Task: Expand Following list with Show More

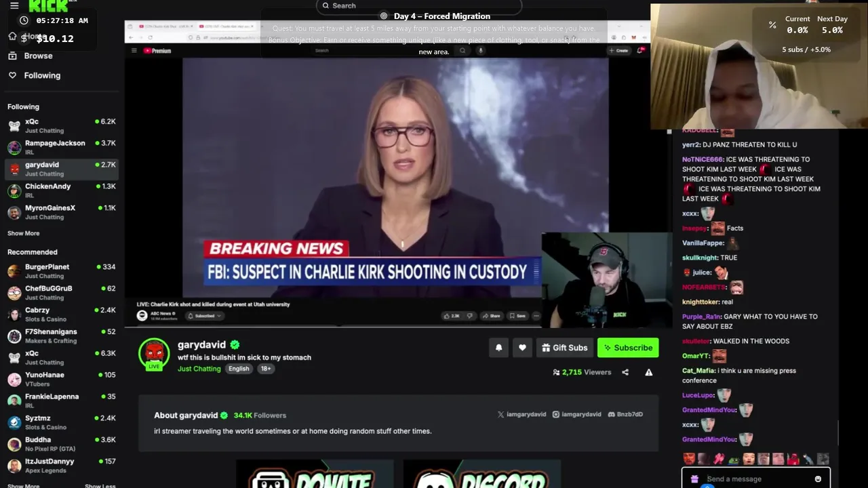Action: click(23, 233)
